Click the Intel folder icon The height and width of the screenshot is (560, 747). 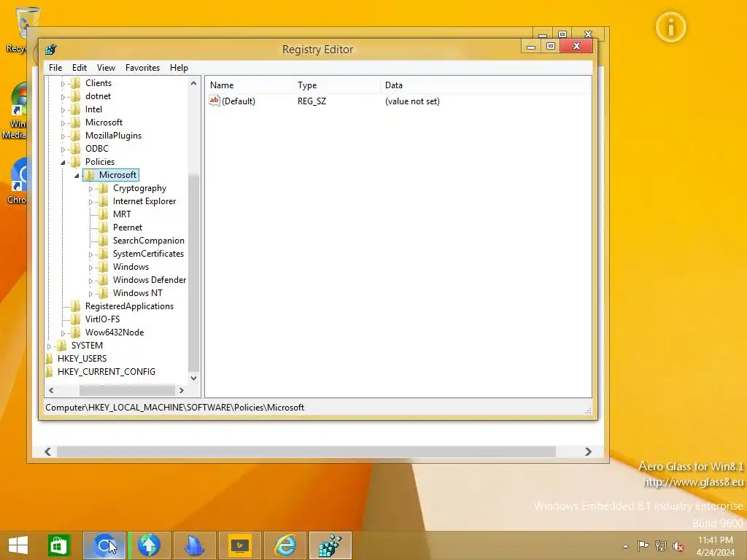(x=75, y=109)
